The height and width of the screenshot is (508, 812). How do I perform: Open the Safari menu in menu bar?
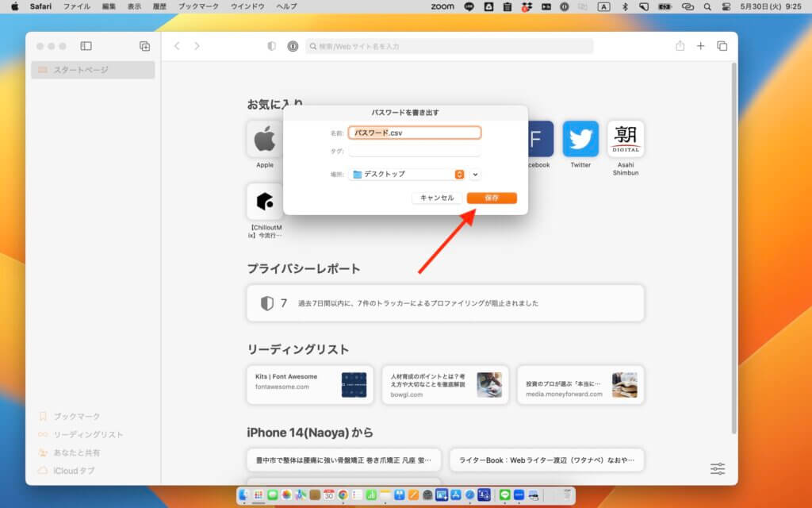click(x=40, y=6)
